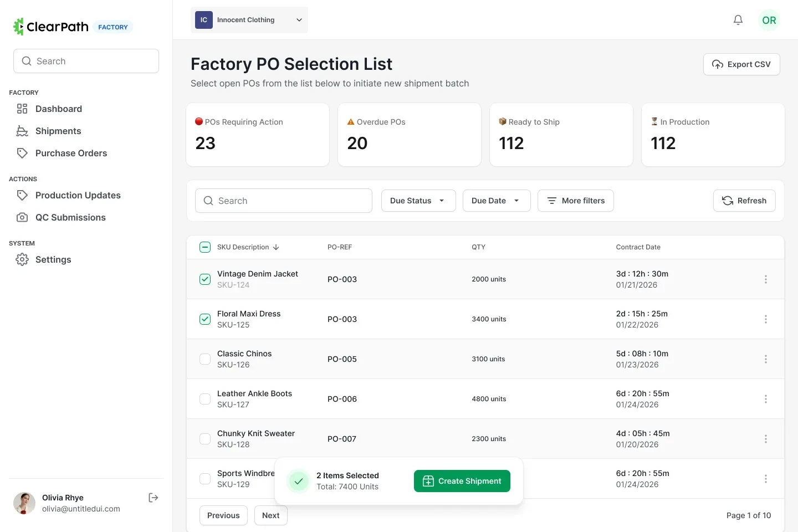
Task: Click the IC company badge icon
Action: 204,20
